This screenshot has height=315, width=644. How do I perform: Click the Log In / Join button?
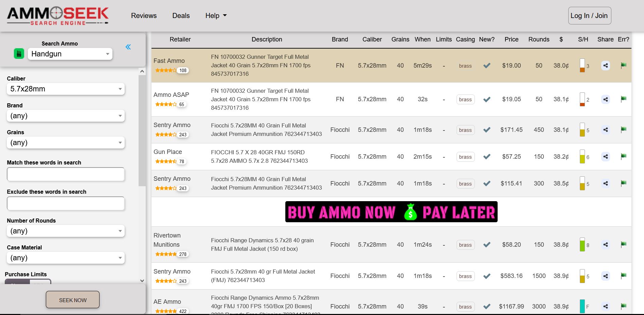click(x=589, y=16)
